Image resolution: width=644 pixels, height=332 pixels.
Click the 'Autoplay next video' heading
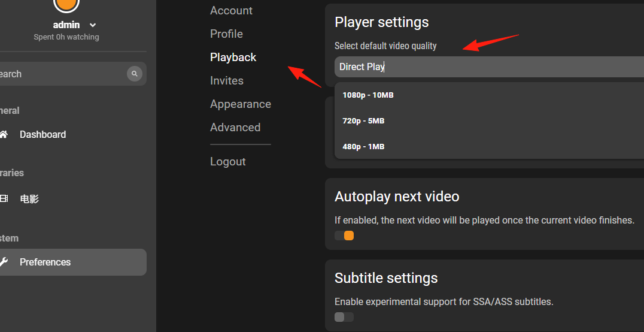397,197
